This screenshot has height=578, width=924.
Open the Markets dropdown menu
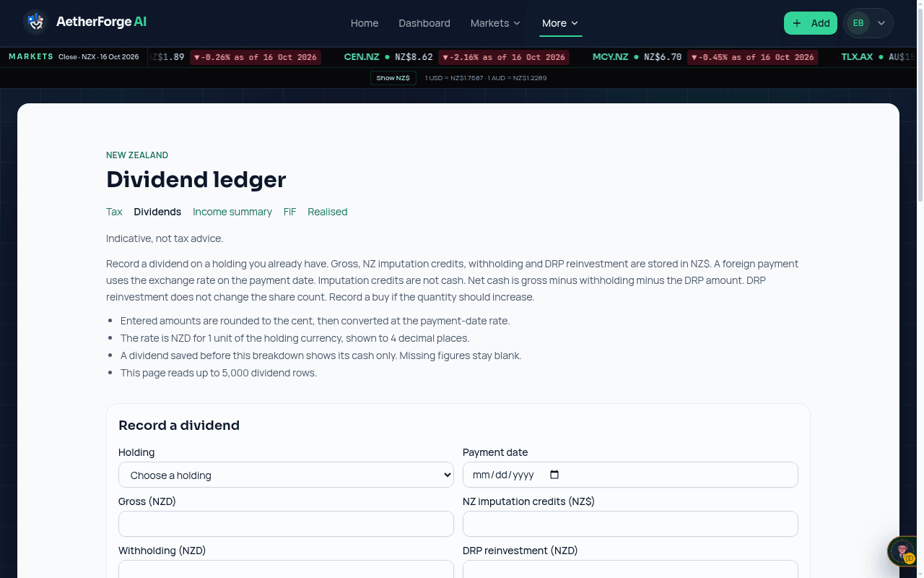click(495, 23)
